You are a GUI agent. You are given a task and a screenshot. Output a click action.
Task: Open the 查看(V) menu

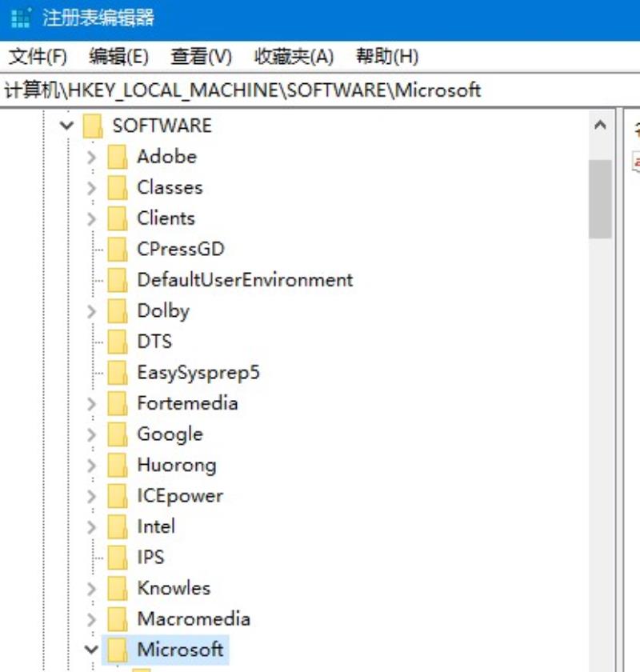tap(201, 57)
